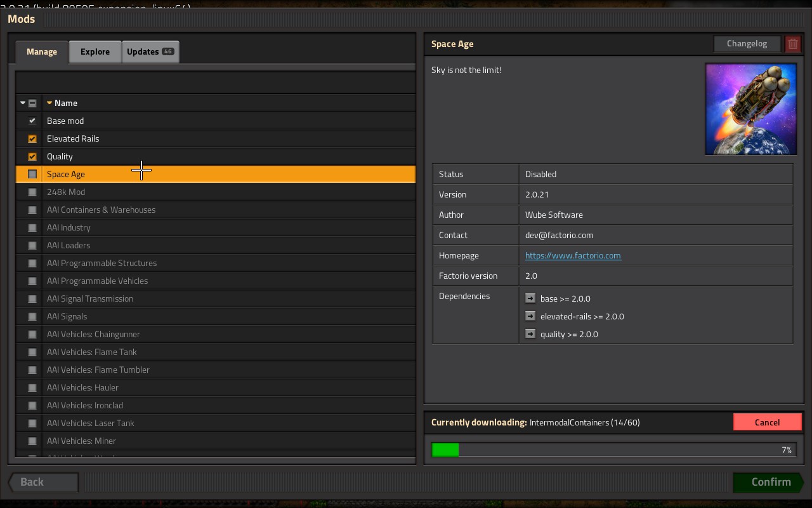Enable AAI Programmable Structures checkbox
Image resolution: width=812 pixels, height=508 pixels.
[32, 263]
